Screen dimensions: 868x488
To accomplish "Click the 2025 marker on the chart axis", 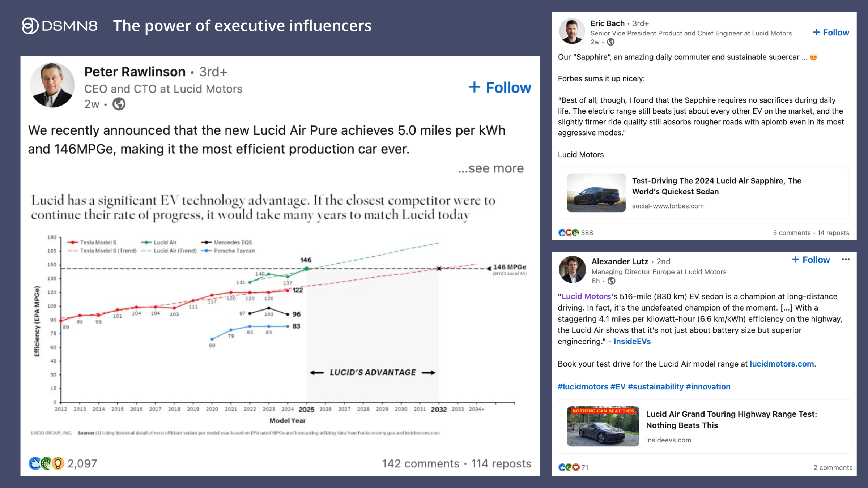I will [x=306, y=410].
